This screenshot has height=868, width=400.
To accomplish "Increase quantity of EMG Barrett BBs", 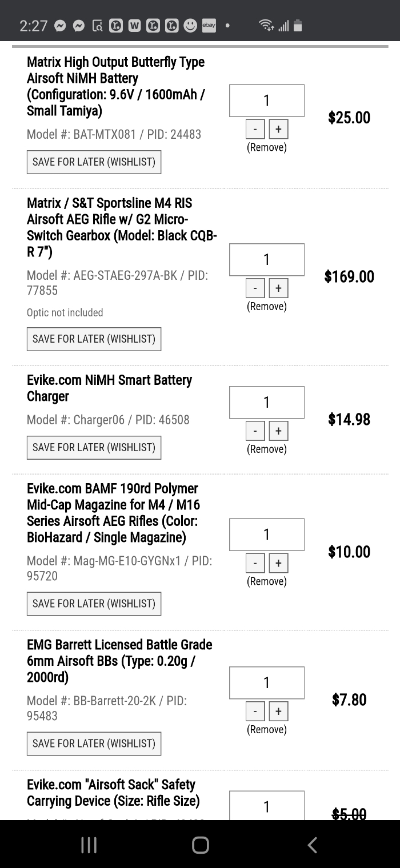I will 278,711.
